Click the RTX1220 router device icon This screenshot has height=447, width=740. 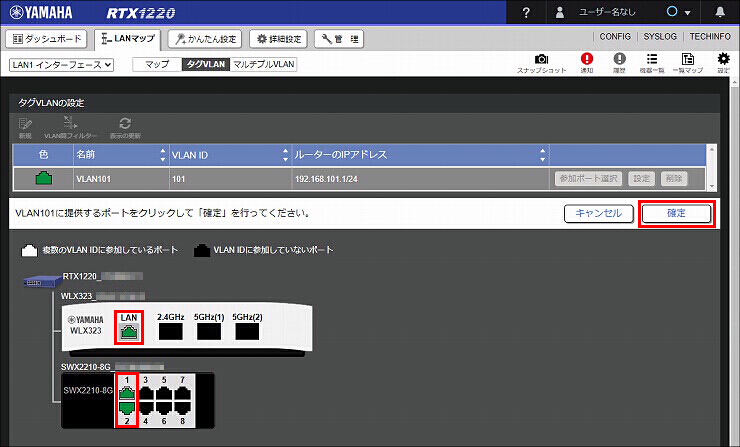point(42,281)
